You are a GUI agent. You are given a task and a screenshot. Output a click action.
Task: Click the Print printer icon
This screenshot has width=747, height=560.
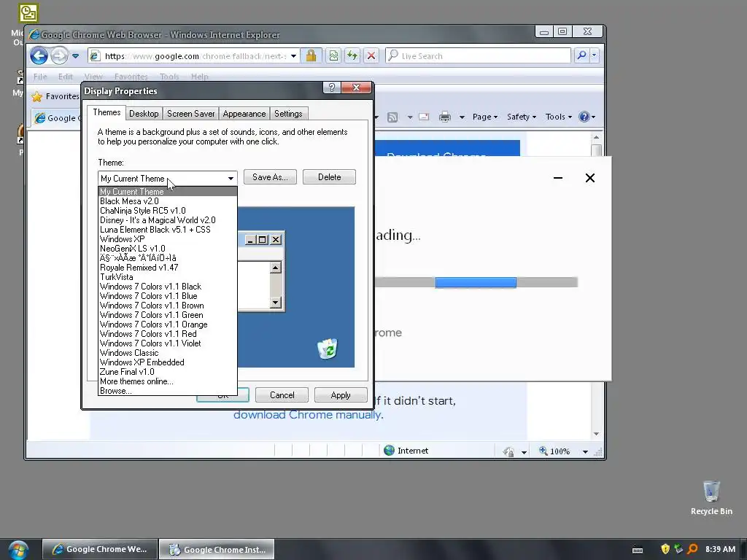pyautogui.click(x=445, y=117)
